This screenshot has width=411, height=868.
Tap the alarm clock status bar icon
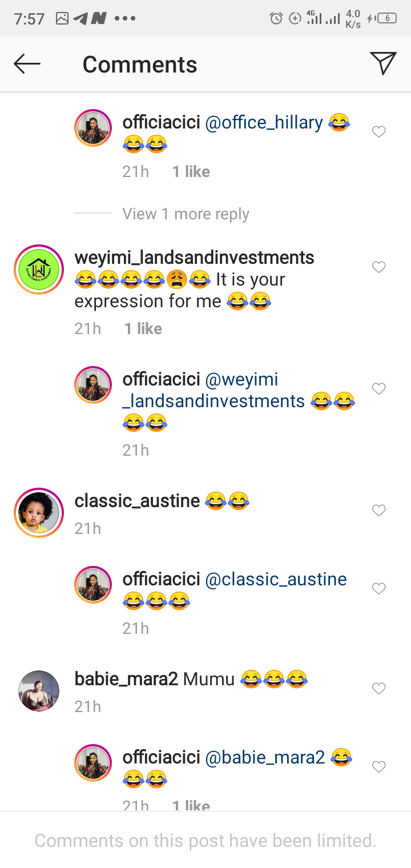(x=276, y=18)
